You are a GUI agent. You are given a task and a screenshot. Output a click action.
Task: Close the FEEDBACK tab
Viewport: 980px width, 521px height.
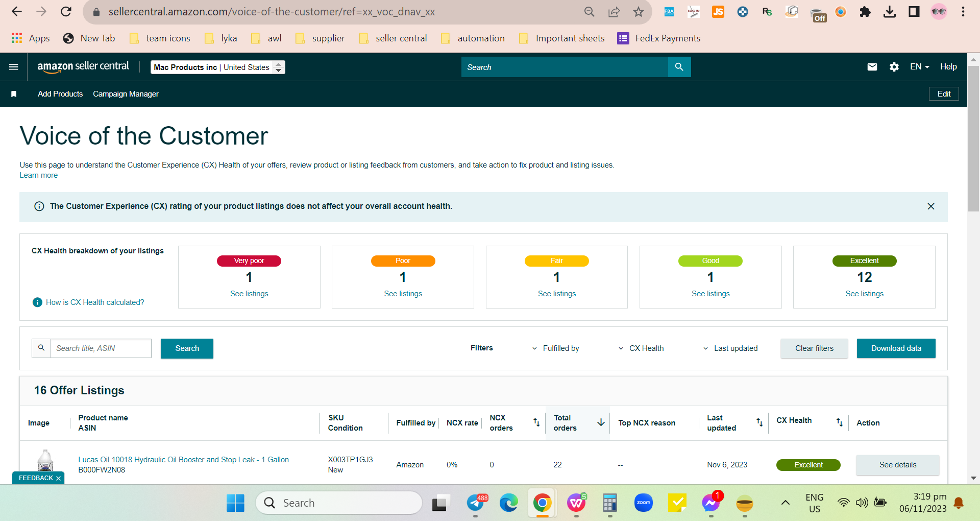58,478
